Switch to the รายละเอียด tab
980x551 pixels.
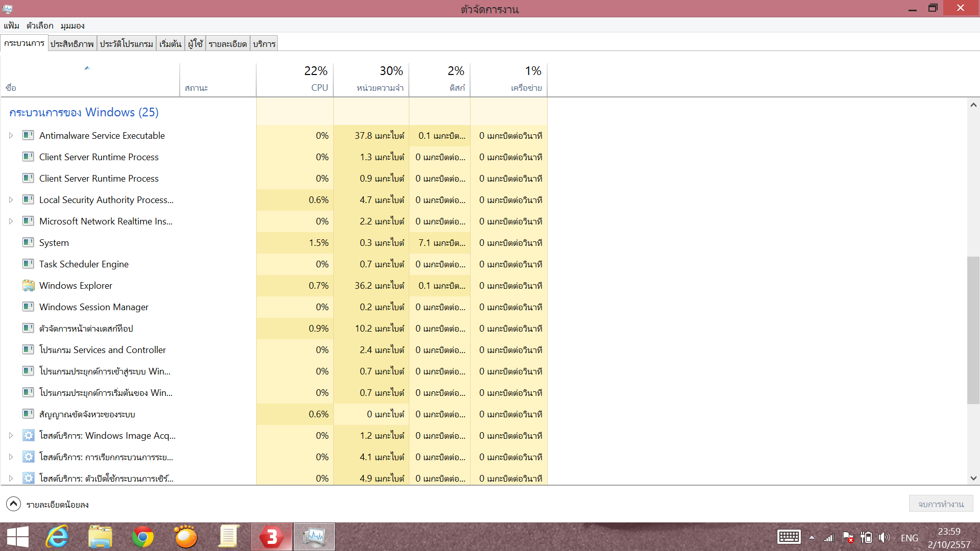click(x=228, y=44)
